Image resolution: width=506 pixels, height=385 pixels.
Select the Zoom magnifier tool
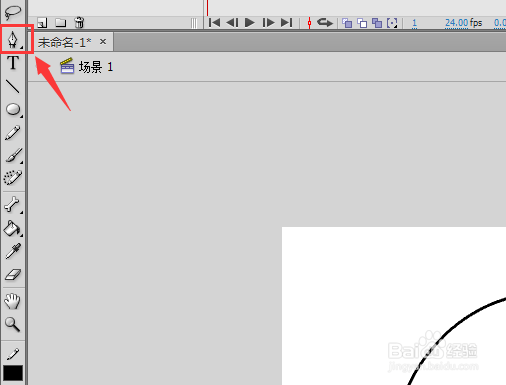(12, 324)
